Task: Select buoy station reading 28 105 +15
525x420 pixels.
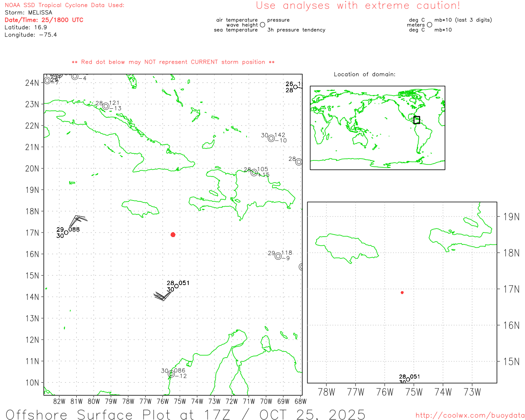Action: (x=254, y=173)
